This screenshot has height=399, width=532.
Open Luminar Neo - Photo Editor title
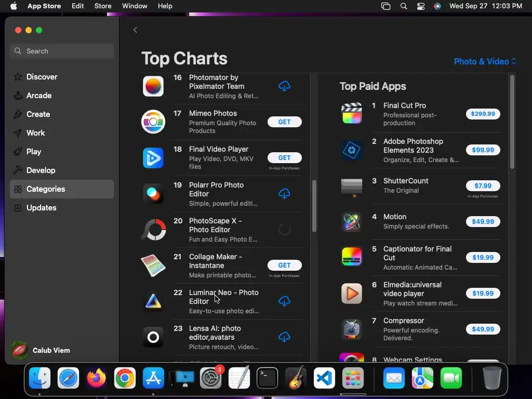coord(223,297)
